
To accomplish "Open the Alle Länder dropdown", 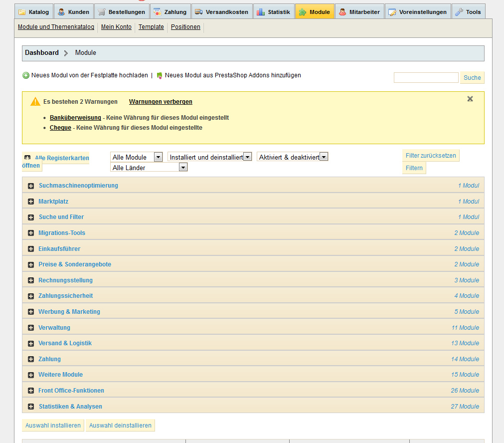I will [x=149, y=167].
